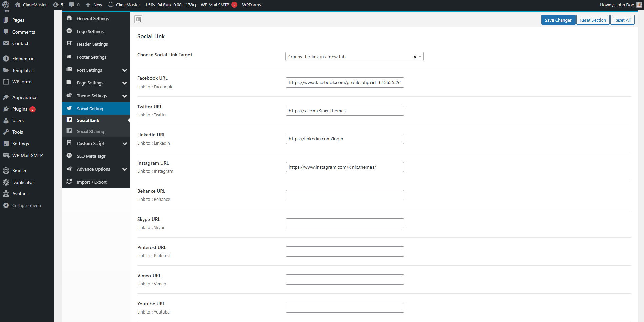Click the Duplicator icon in sidebar

6,182
